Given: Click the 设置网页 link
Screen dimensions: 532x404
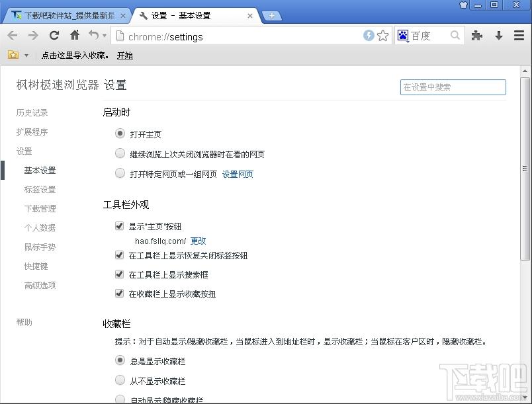Looking at the screenshot, I should point(238,174).
